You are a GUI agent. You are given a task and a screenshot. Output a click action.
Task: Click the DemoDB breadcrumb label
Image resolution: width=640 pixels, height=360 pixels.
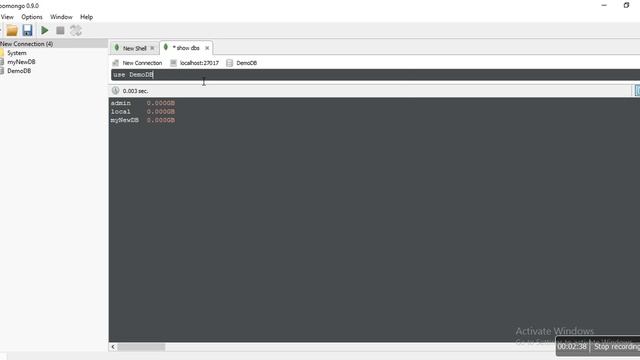click(247, 63)
